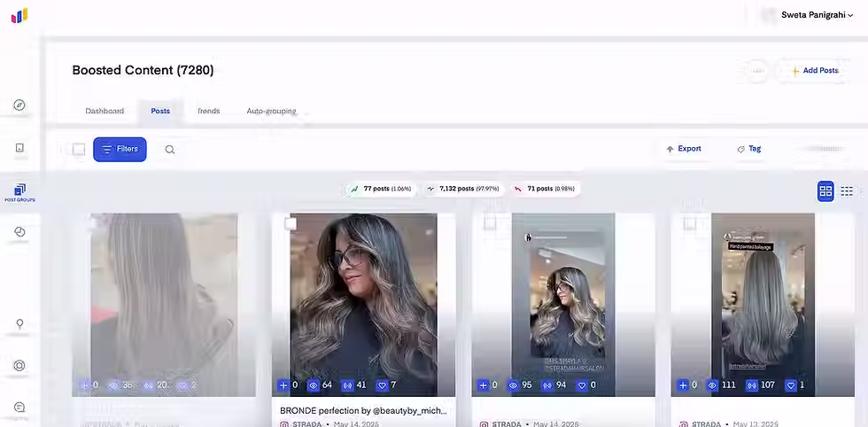868x427 pixels.
Task: Open the three-dots more options menu
Action: [x=757, y=71]
